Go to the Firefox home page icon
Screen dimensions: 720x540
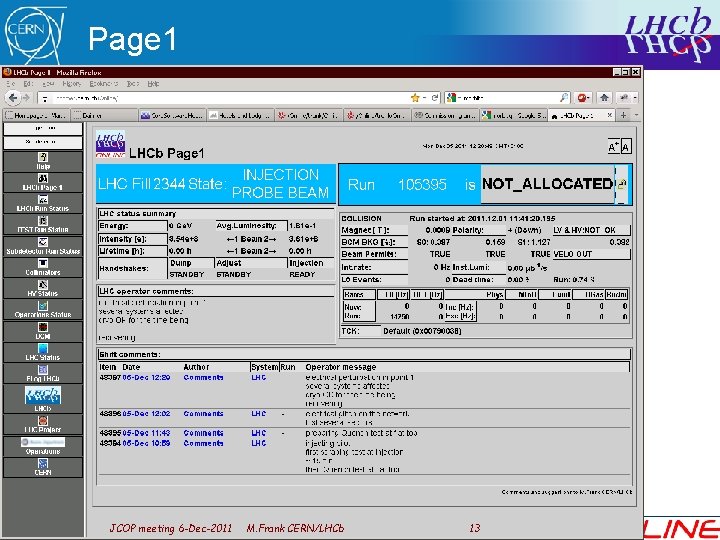point(604,98)
